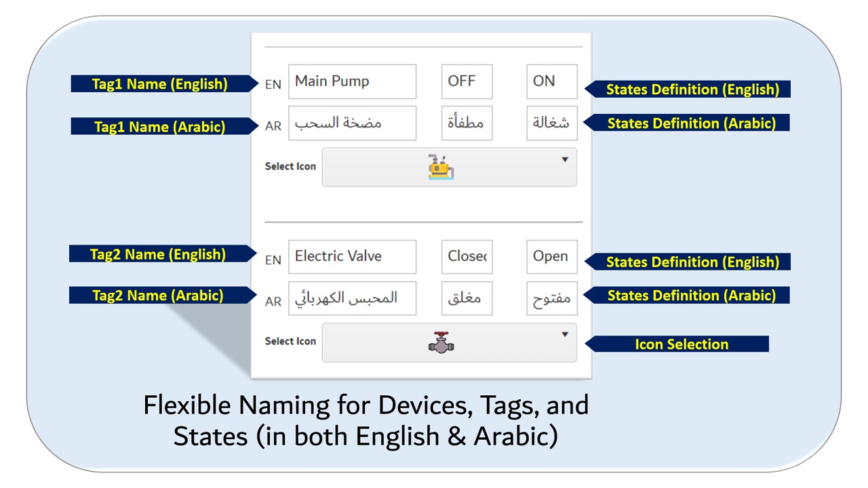Click the Icon Selection callout label
The height and width of the screenshot is (488, 868).
681,344
